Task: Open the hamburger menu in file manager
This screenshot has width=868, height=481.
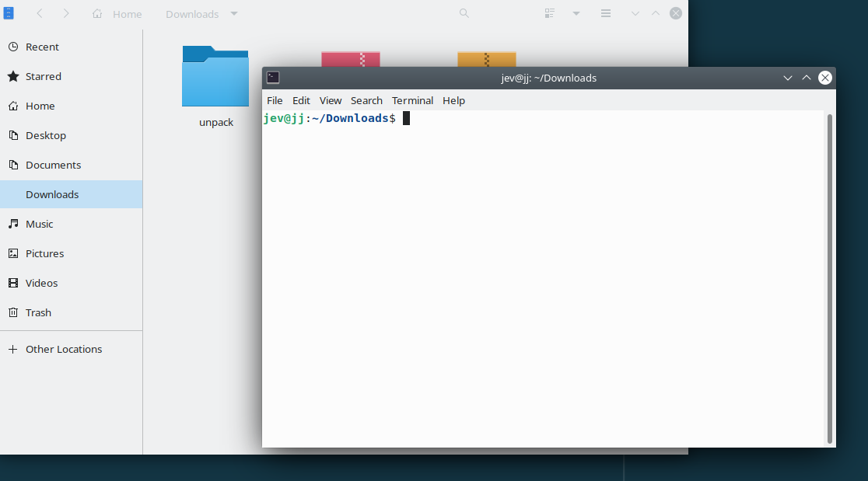Action: [x=606, y=13]
